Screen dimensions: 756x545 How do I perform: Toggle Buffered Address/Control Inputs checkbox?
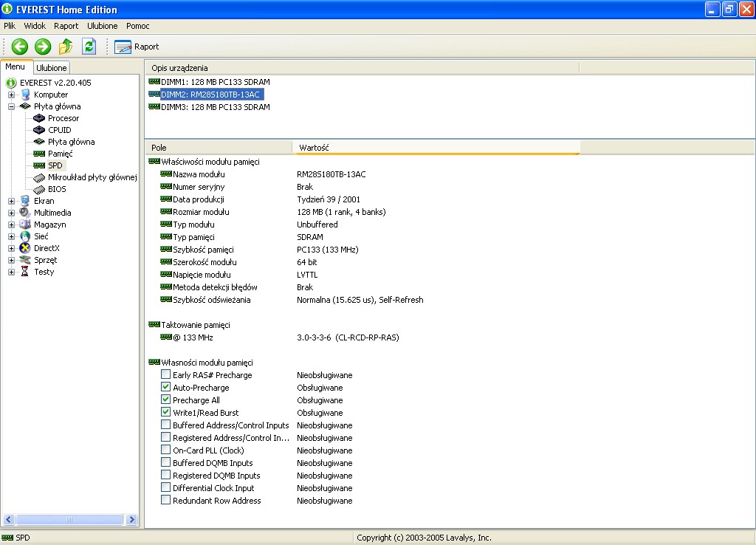tap(165, 425)
